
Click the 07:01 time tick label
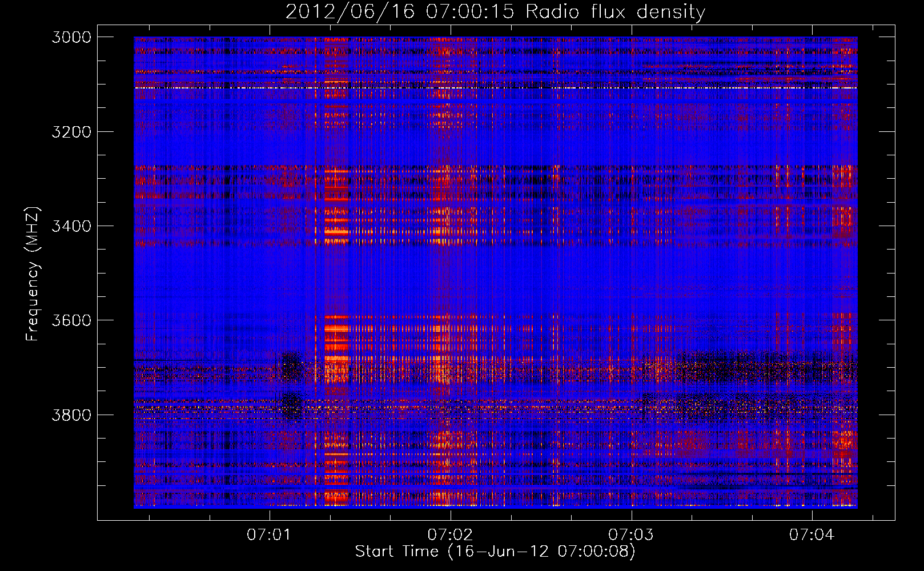[269, 535]
